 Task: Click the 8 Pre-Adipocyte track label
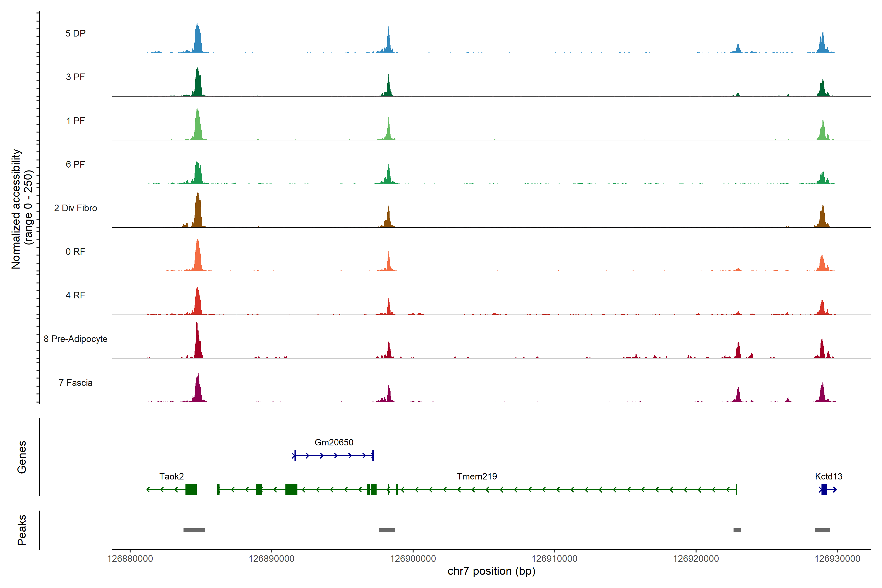(75, 339)
